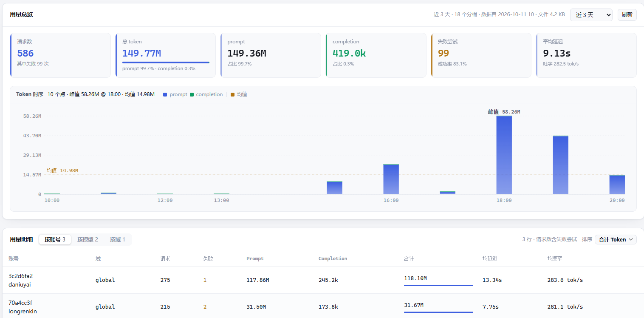The height and width of the screenshot is (318, 644).
Task: Select the 281.1 tok/s rate cell
Action: 565,307
